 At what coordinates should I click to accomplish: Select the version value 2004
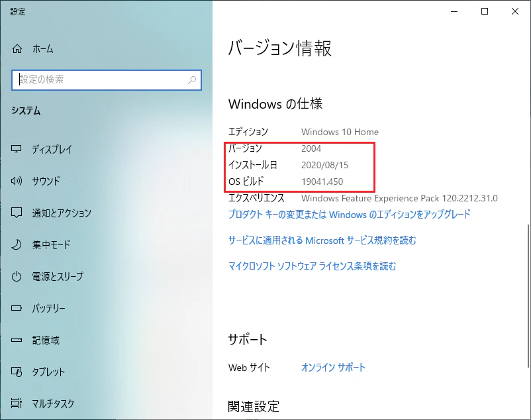point(311,148)
